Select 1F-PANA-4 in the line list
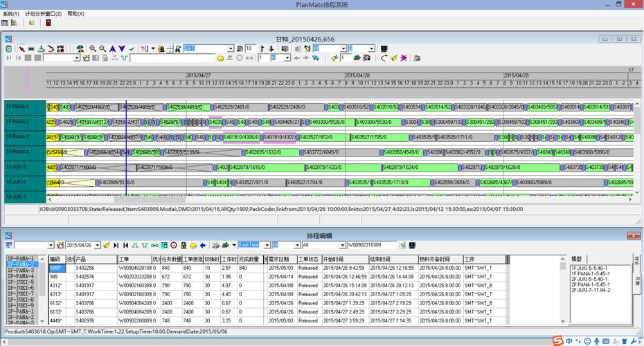The width and height of the screenshot is (644, 346). (x=21, y=276)
